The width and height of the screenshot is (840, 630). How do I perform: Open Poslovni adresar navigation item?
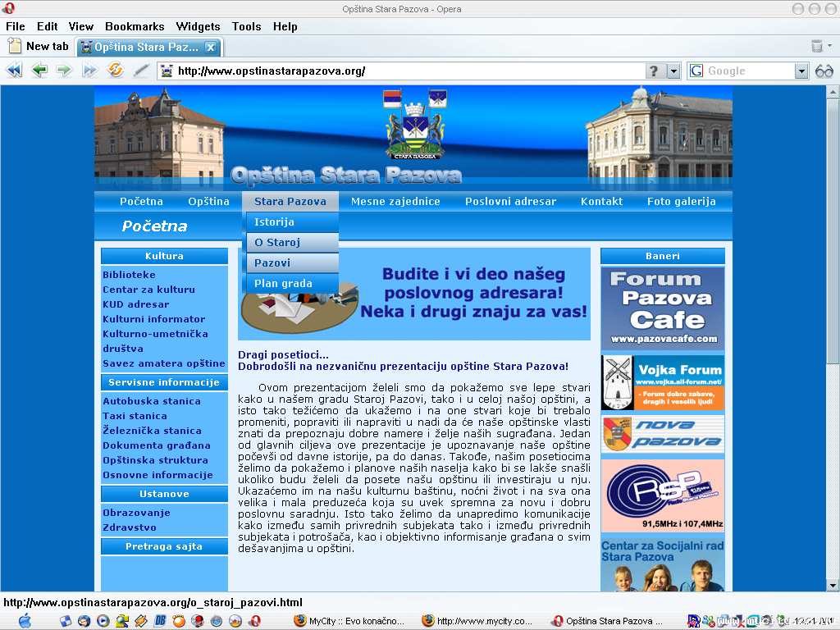(510, 202)
